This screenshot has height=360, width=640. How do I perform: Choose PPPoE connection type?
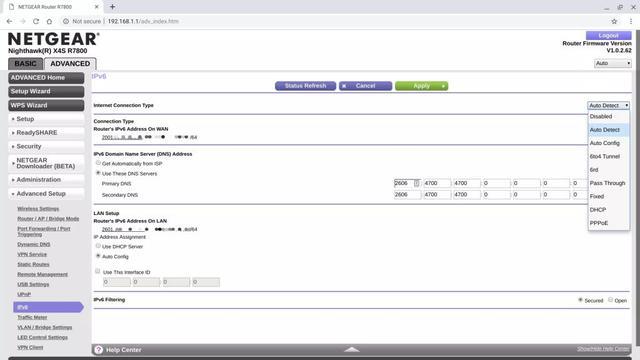[608, 223]
